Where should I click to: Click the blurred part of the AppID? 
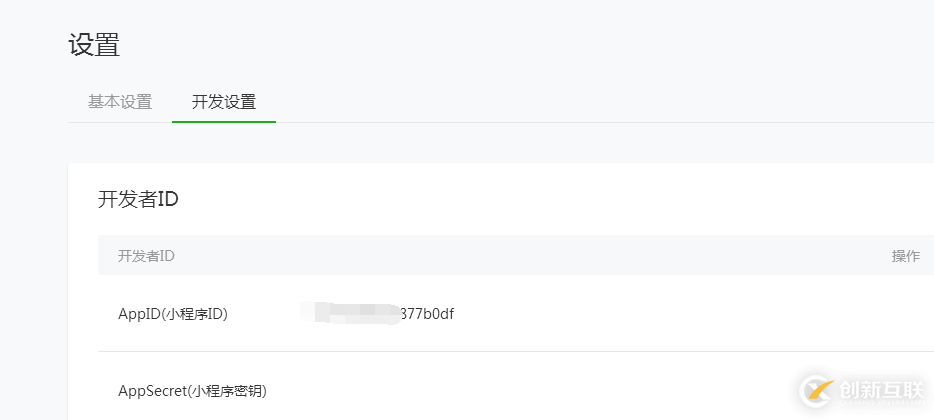pyautogui.click(x=348, y=313)
